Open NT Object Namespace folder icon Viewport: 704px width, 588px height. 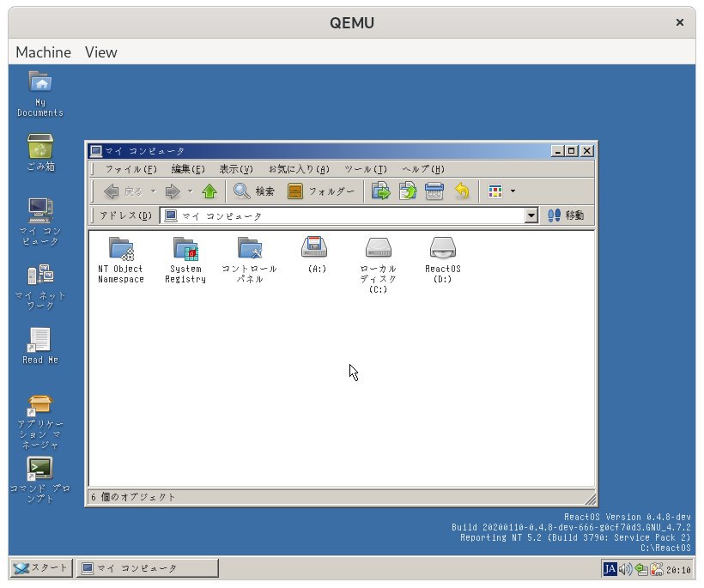tap(121, 259)
